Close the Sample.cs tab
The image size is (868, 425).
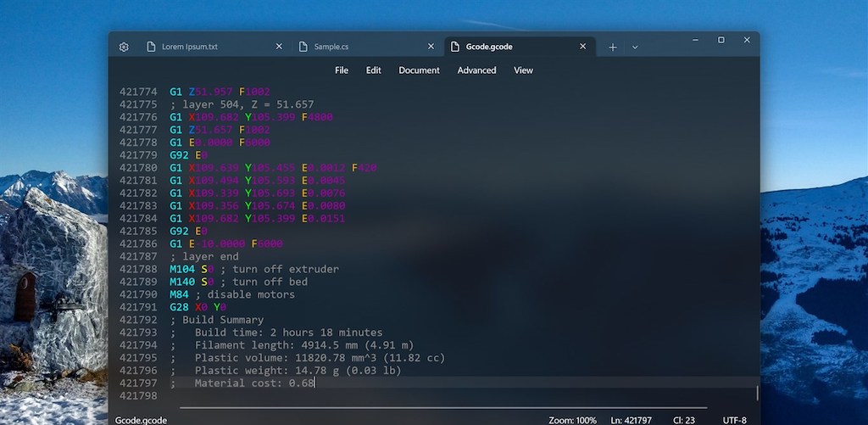(431, 47)
